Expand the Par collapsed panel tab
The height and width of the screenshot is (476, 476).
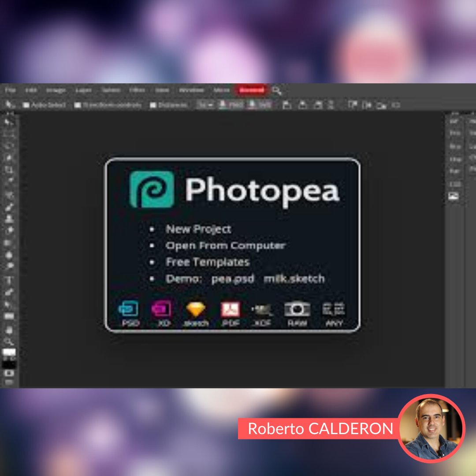click(x=454, y=171)
